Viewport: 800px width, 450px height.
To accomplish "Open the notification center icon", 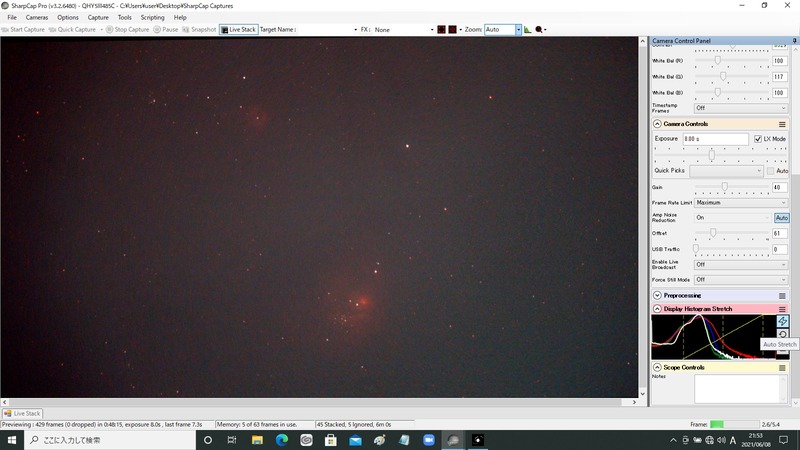I will coord(784,440).
